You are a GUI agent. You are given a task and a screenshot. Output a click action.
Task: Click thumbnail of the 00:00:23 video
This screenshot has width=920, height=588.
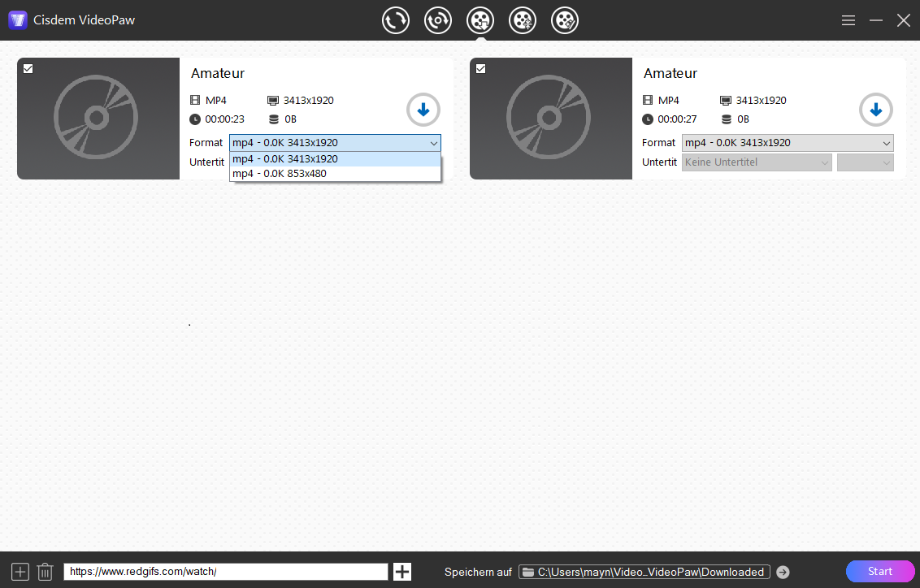coord(98,119)
